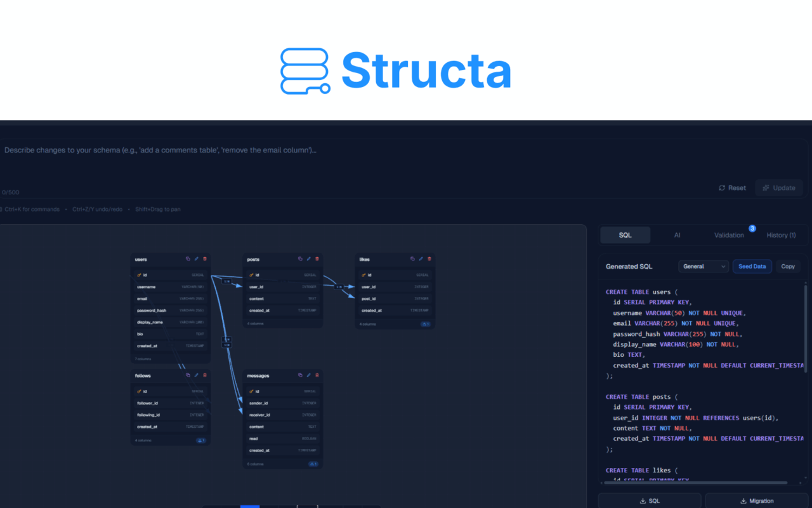This screenshot has width=812, height=508.
Task: Edit the users table using the pencil icon
Action: coord(197,259)
